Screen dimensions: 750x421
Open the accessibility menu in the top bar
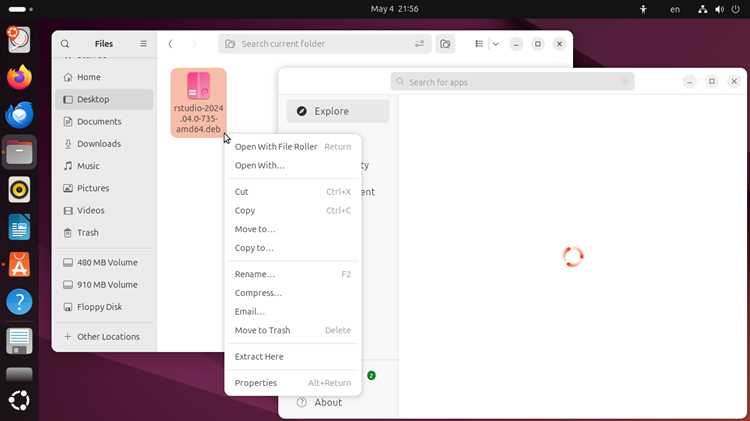[x=643, y=9]
